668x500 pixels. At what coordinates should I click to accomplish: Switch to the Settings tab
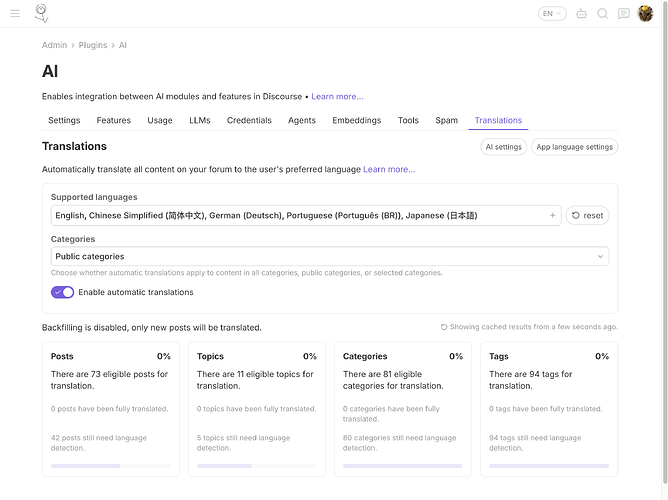[64, 121]
